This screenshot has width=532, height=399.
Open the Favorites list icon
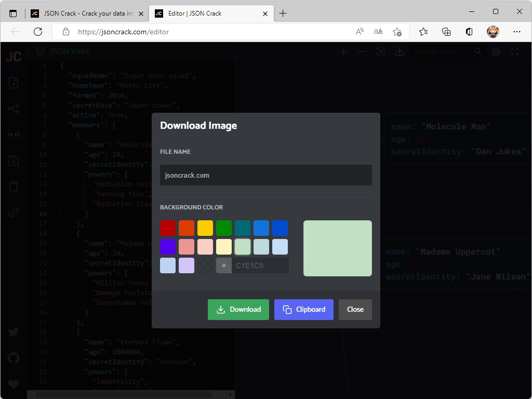point(423,32)
